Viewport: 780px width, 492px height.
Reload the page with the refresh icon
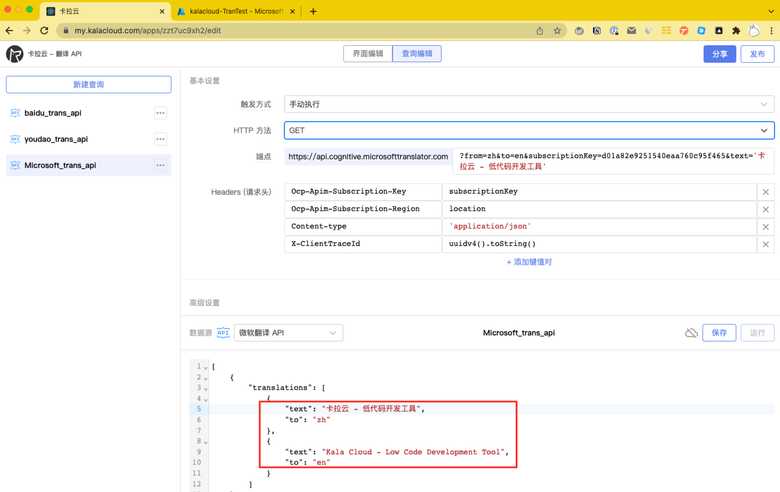click(44, 30)
